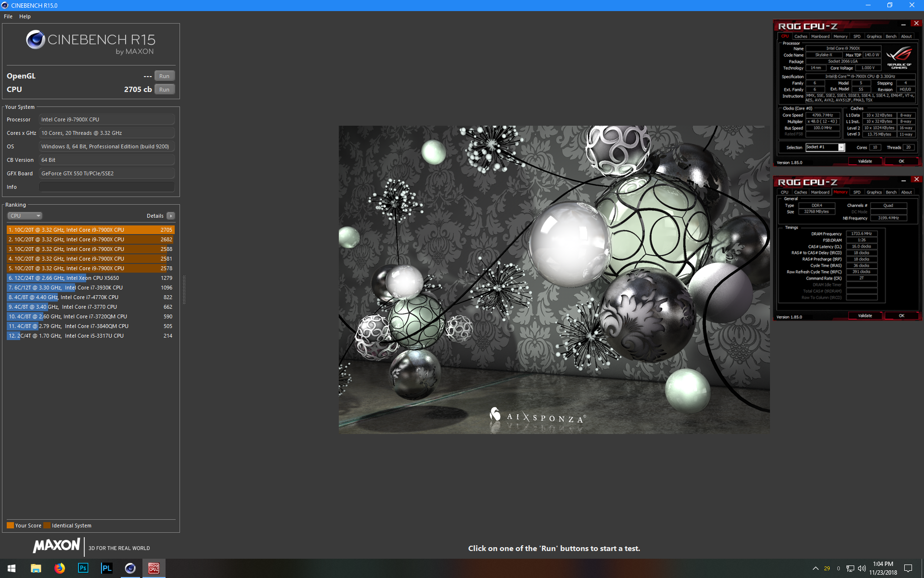This screenshot has width=924, height=578.
Task: Switch to the Cinebench taskbar icon
Action: (130, 568)
